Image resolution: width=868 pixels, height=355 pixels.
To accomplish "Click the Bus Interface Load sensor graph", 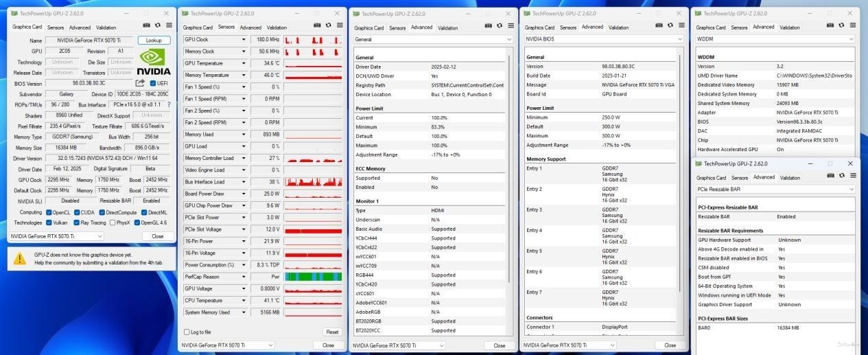I will click(313, 182).
